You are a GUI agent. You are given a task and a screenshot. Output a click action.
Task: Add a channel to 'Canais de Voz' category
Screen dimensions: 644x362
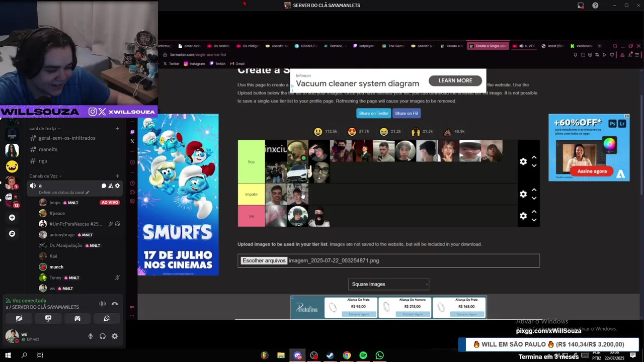click(117, 176)
